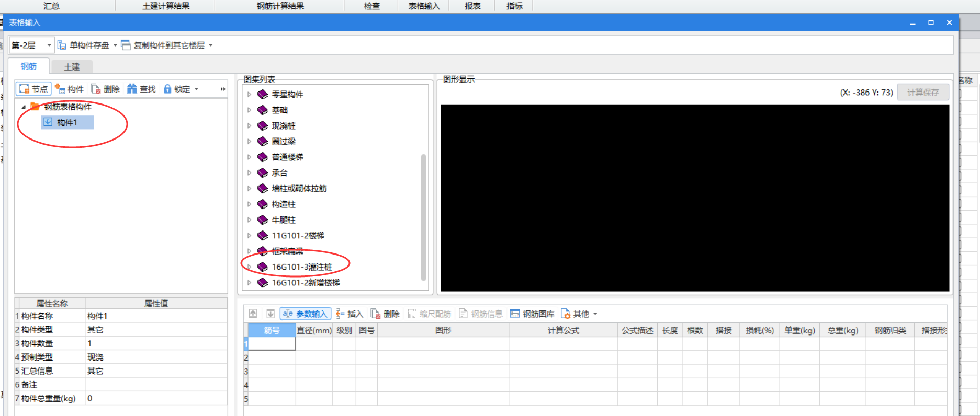Click the 总重(kg) column header
The width and height of the screenshot is (980, 416).
[842, 330]
